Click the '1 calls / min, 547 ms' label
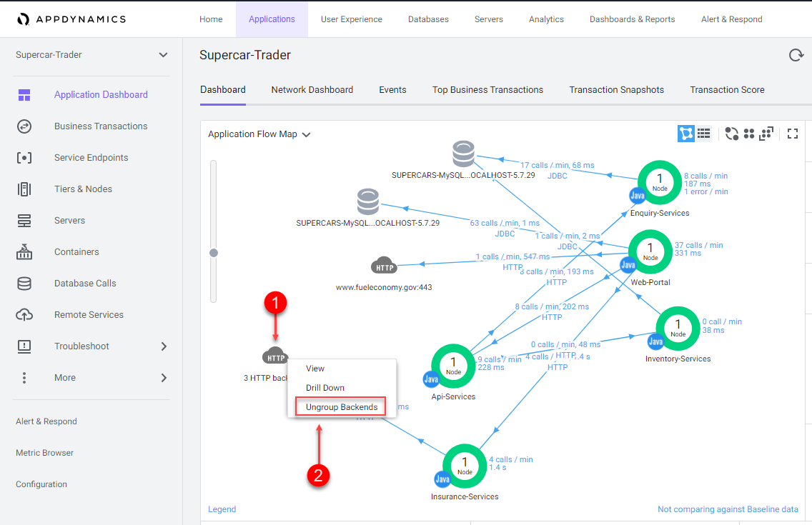This screenshot has width=812, height=525. 513,256
